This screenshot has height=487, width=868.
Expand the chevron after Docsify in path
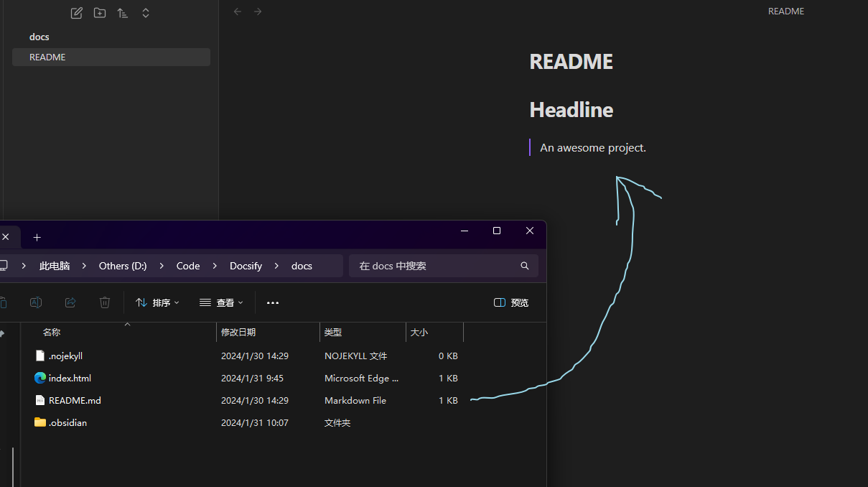(276, 266)
